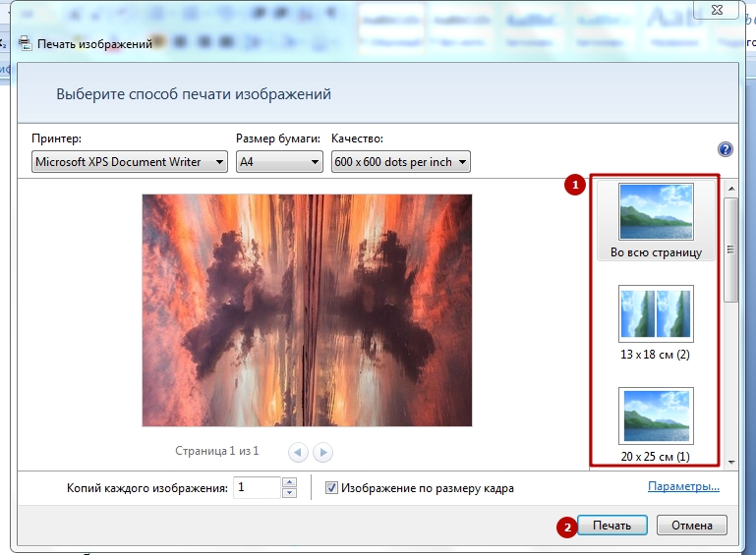
Task: Expand the 'Размер бумаги' A4 dropdown
Action: [x=279, y=161]
